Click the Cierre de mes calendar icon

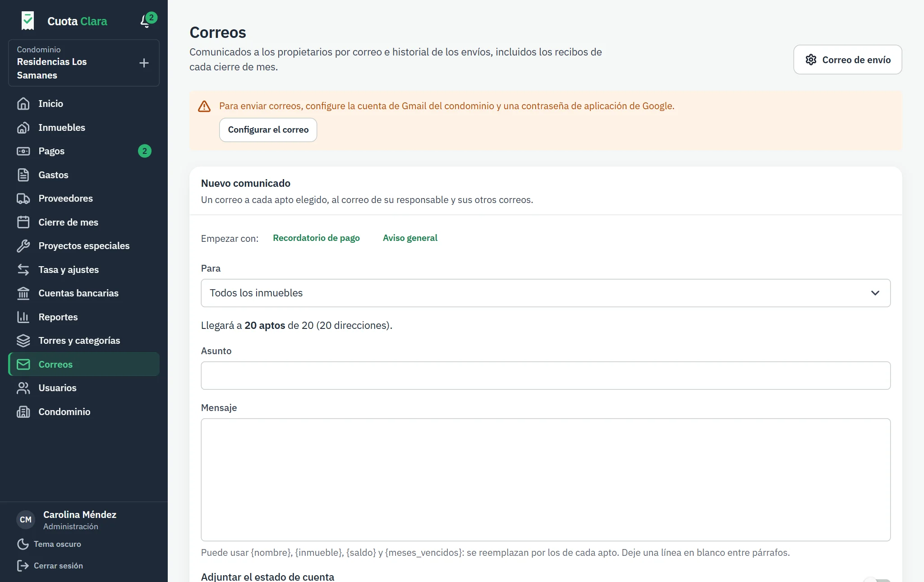23,222
